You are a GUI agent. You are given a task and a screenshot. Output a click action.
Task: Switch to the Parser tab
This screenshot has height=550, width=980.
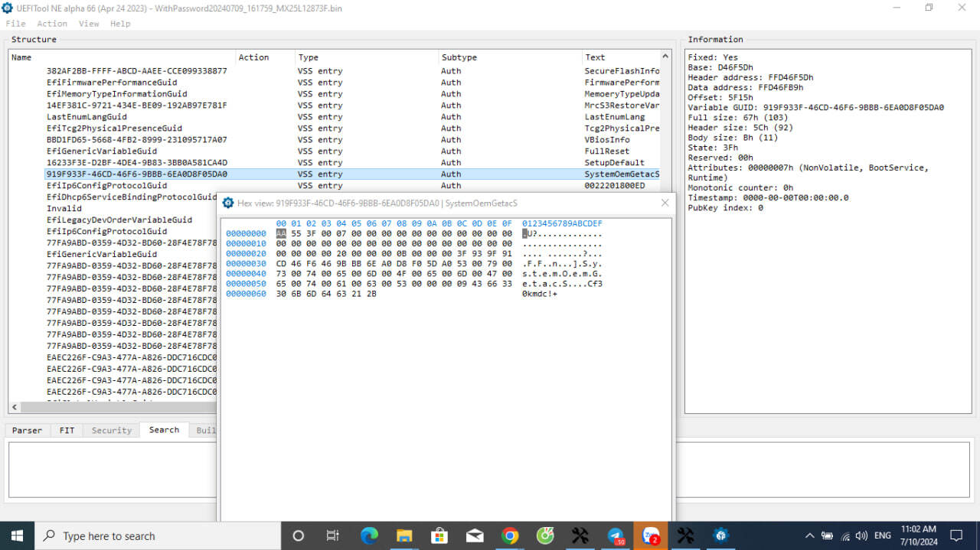coord(27,431)
